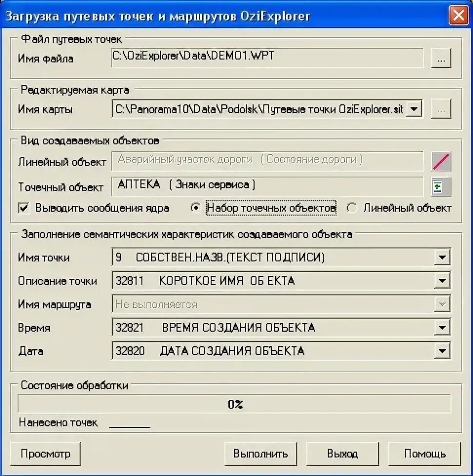Expand the Описание точки dropdown
Image resolution: width=473 pixels, height=476 pixels.
(442, 280)
